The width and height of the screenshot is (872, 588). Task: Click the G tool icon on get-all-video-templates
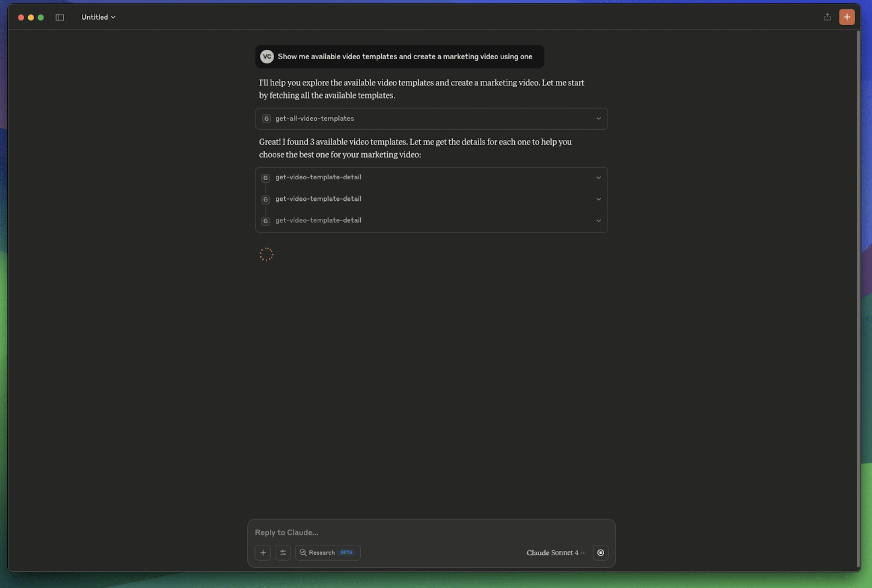[266, 119]
